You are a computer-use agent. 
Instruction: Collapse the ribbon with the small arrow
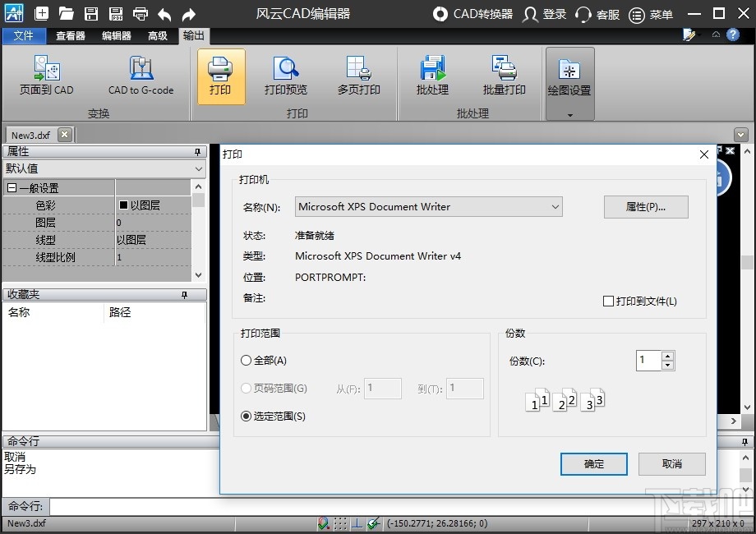716,35
